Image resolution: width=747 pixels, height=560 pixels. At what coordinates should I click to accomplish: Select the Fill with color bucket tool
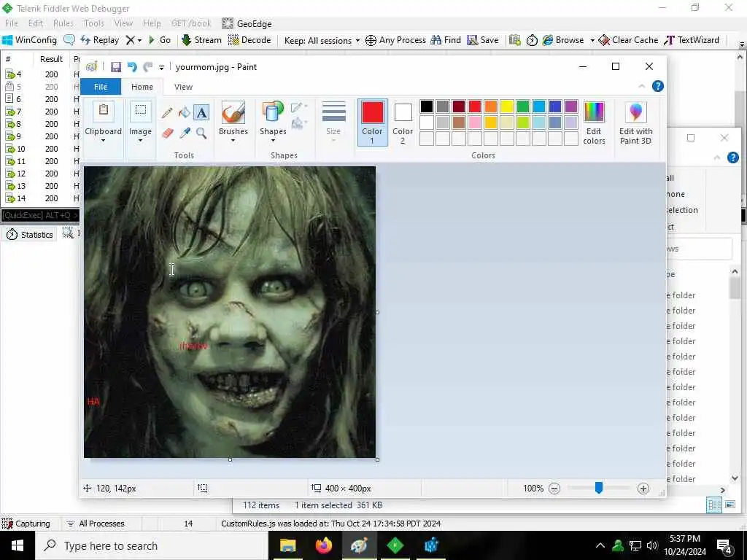[184, 113]
